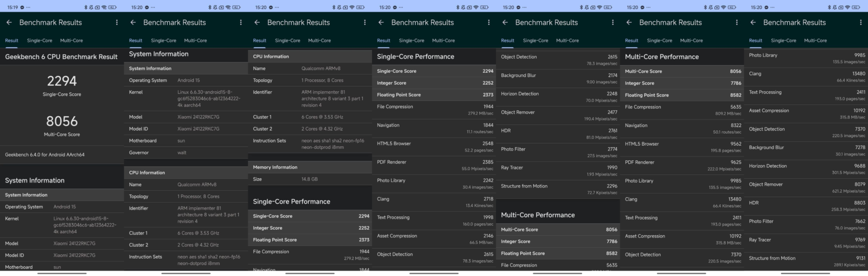Viewport: 868px width, 276px height.
Task: Open overflow menu on screen headed System Information
Action: pyautogui.click(x=241, y=22)
